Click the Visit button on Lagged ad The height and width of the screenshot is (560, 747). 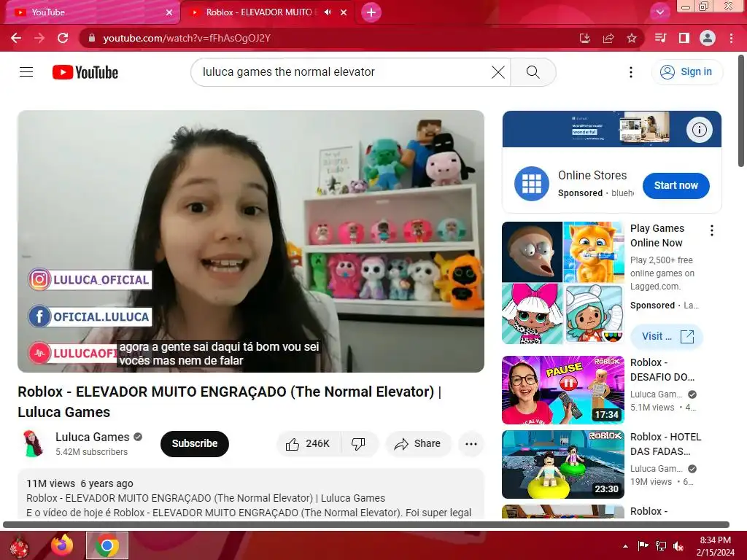click(x=667, y=336)
